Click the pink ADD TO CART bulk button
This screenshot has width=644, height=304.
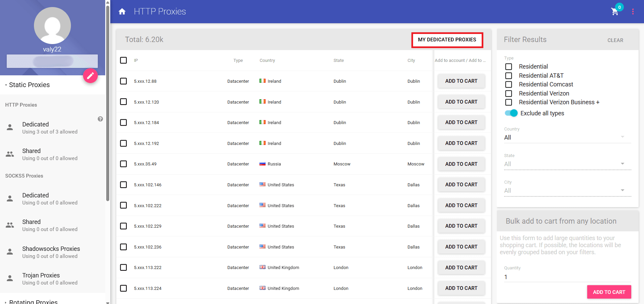[609, 292]
